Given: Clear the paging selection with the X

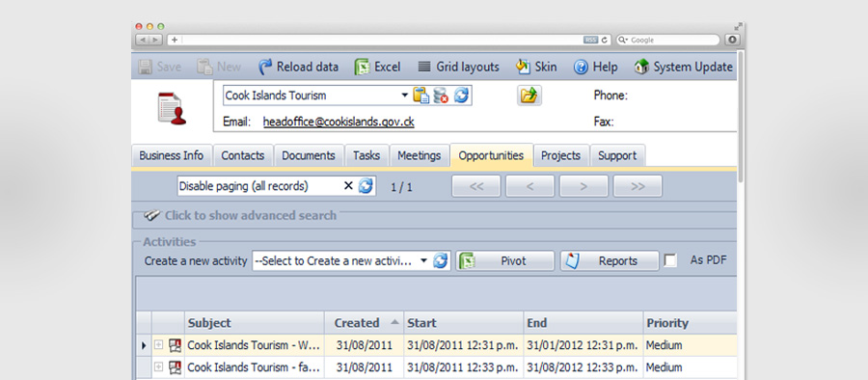Looking at the screenshot, I should [348, 186].
